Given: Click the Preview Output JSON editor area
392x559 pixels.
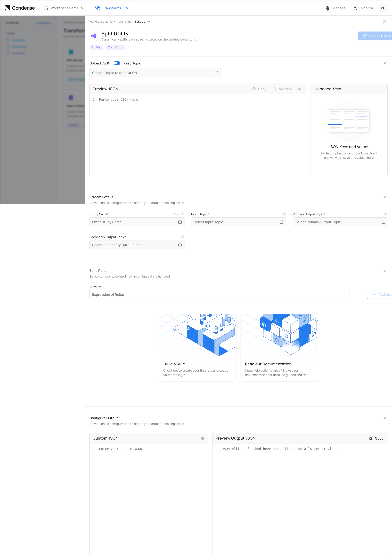Looking at the screenshot, I should [x=300, y=499].
